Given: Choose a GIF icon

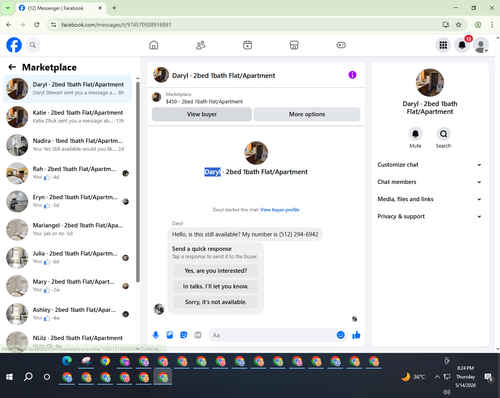Looking at the screenshot, I should [x=198, y=335].
